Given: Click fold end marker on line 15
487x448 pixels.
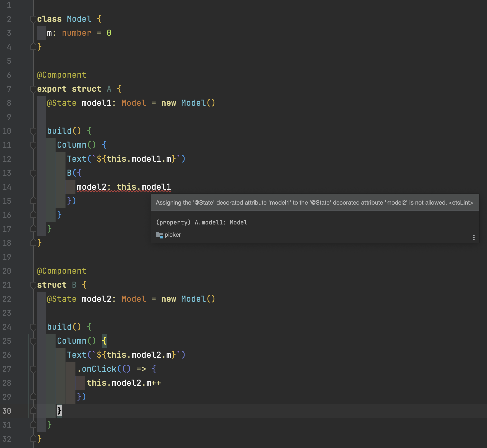Looking at the screenshot, I should [x=33, y=201].
